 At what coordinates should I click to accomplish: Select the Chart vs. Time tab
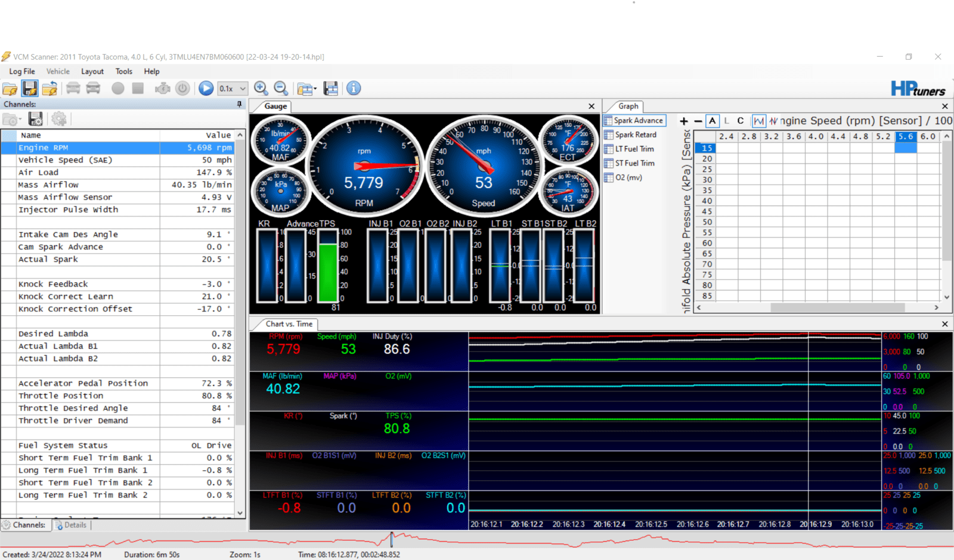pos(289,324)
